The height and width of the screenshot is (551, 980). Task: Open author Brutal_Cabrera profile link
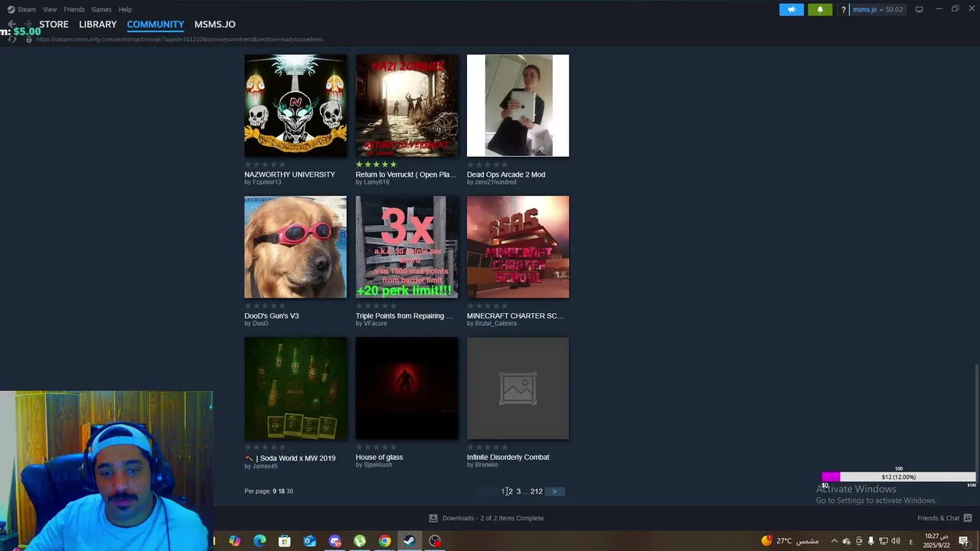496,324
